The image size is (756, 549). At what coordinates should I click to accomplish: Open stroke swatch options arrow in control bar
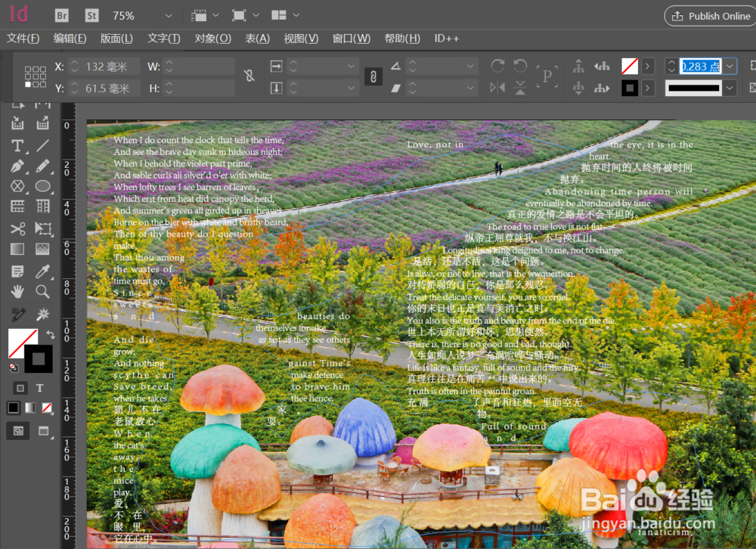point(648,88)
